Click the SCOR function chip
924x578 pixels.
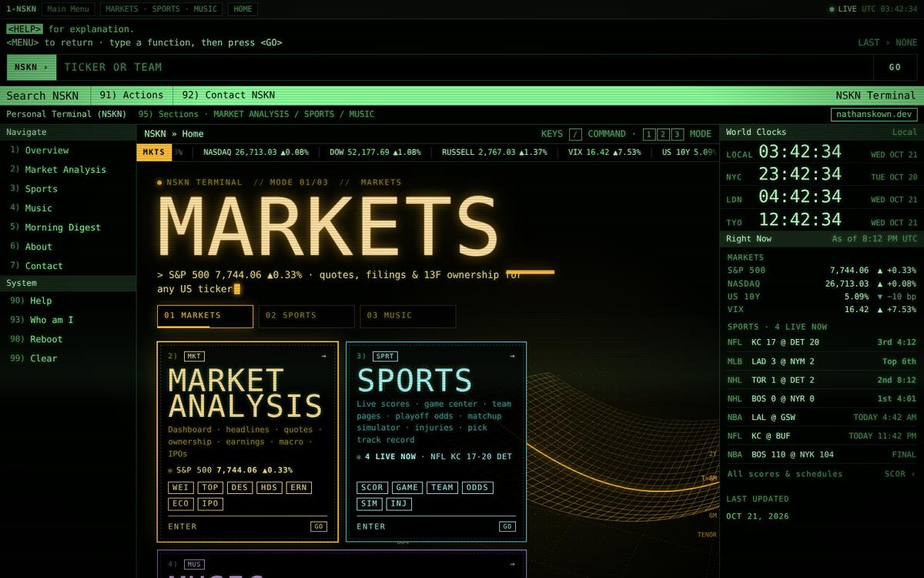pyautogui.click(x=373, y=487)
